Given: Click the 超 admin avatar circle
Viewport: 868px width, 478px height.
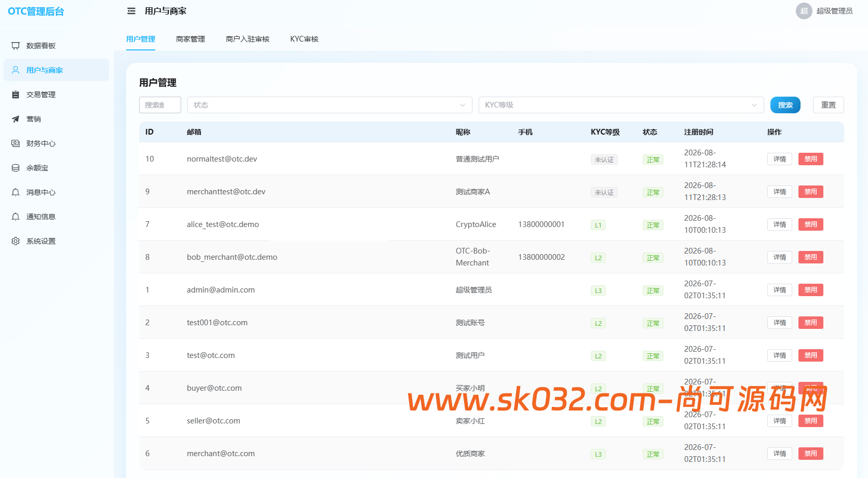Looking at the screenshot, I should pos(804,11).
